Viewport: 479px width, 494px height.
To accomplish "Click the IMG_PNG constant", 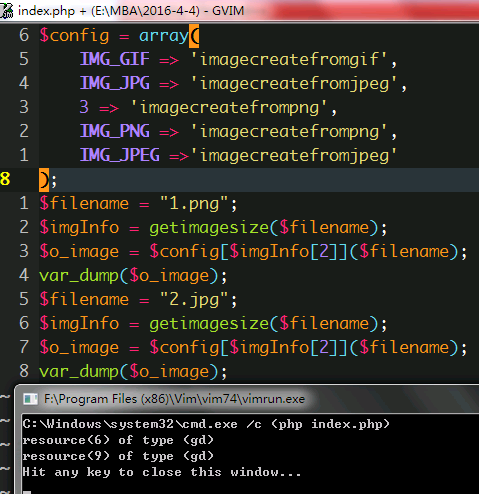I will (115, 131).
